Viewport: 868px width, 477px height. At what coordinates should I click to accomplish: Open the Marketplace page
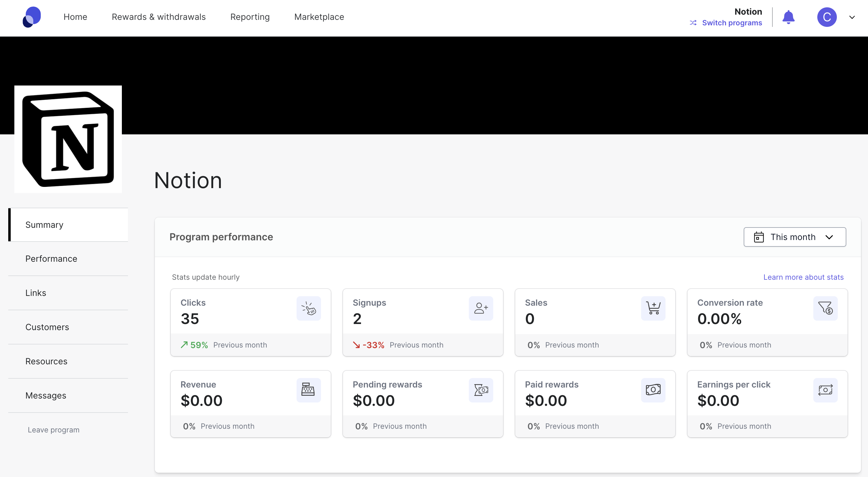click(x=319, y=17)
